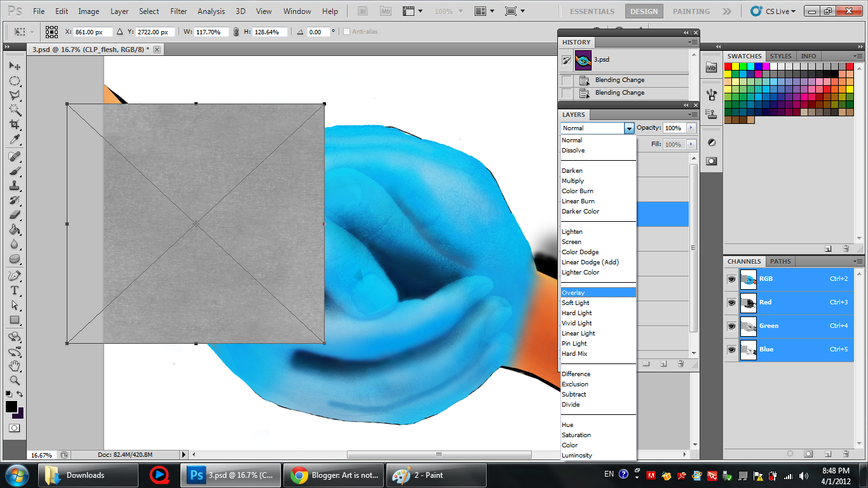
Task: Toggle the Anti-alias checkbox
Action: pos(346,32)
